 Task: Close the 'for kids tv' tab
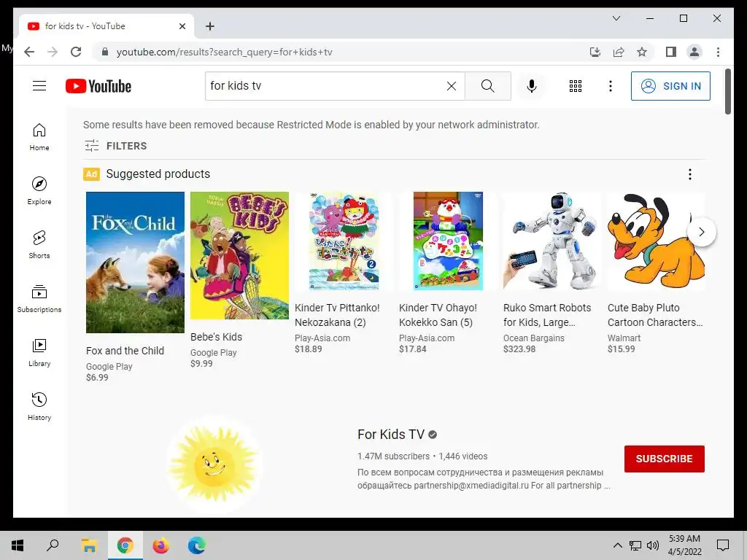click(182, 26)
